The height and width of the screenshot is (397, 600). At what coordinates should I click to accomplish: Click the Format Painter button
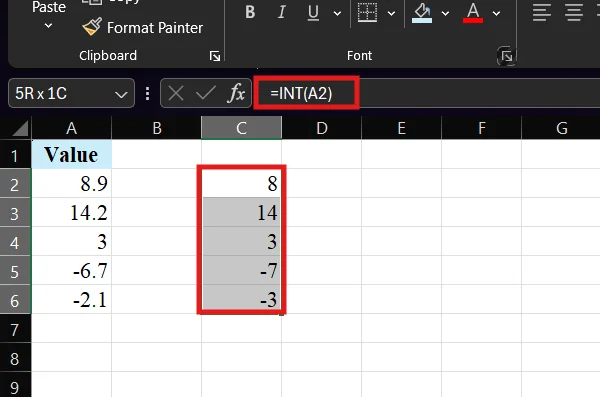(x=143, y=28)
